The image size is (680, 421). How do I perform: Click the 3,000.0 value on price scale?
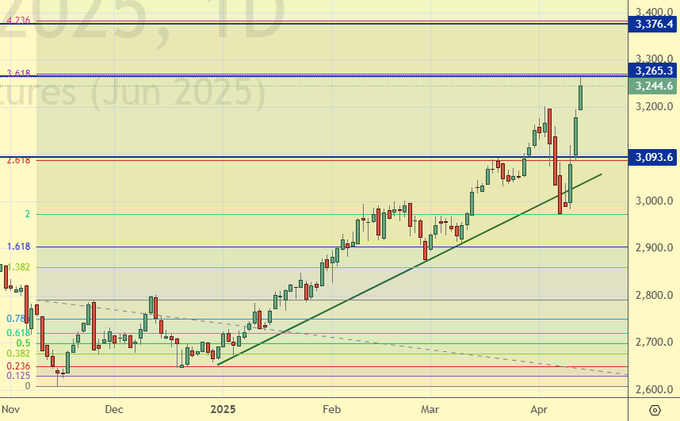(x=653, y=200)
